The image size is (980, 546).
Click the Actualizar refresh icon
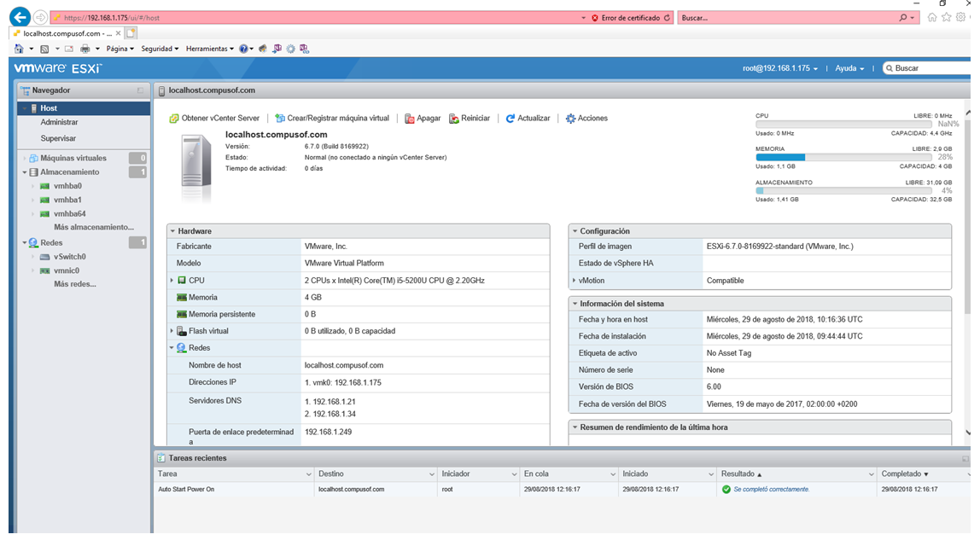[510, 119]
